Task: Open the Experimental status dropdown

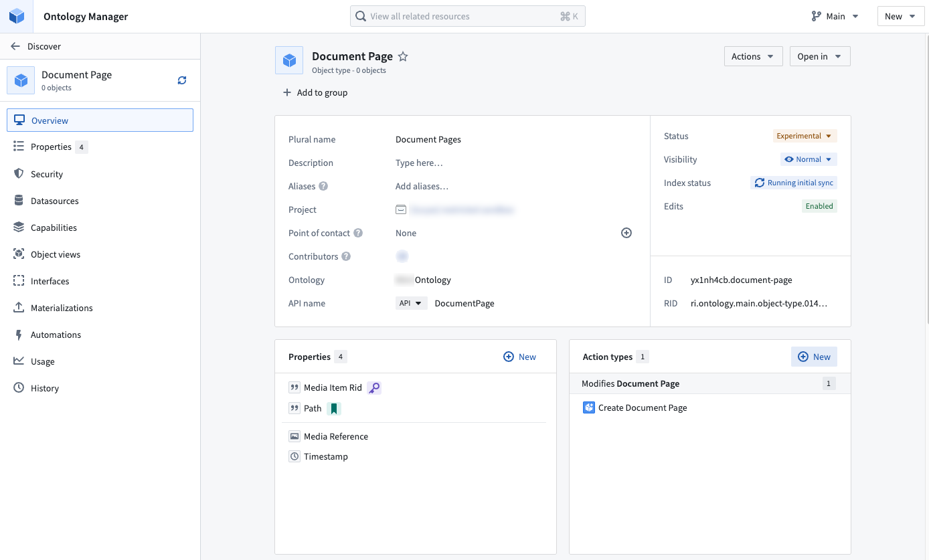Action: [x=805, y=136]
